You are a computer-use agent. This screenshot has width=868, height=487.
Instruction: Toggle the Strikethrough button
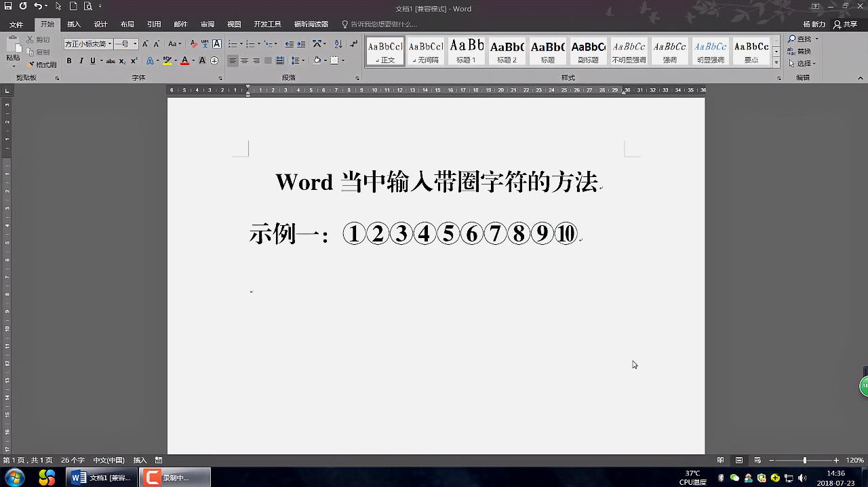tap(111, 60)
